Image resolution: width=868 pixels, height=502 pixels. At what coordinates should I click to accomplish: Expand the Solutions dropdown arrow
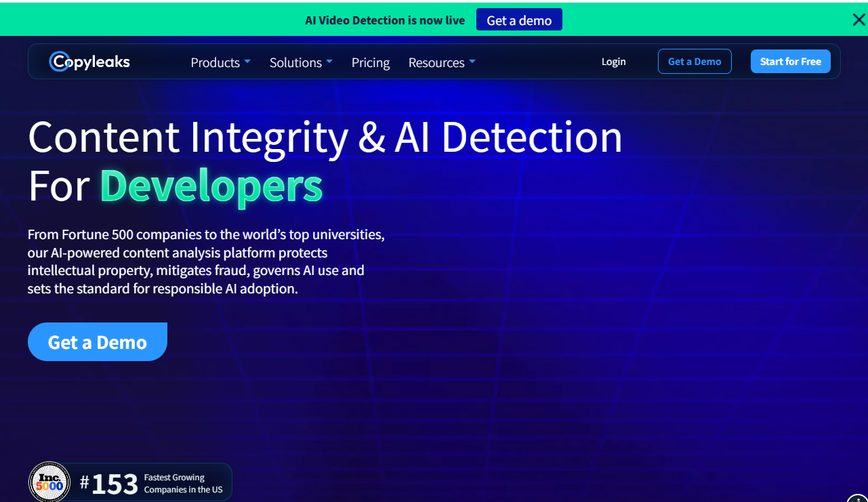pos(329,62)
